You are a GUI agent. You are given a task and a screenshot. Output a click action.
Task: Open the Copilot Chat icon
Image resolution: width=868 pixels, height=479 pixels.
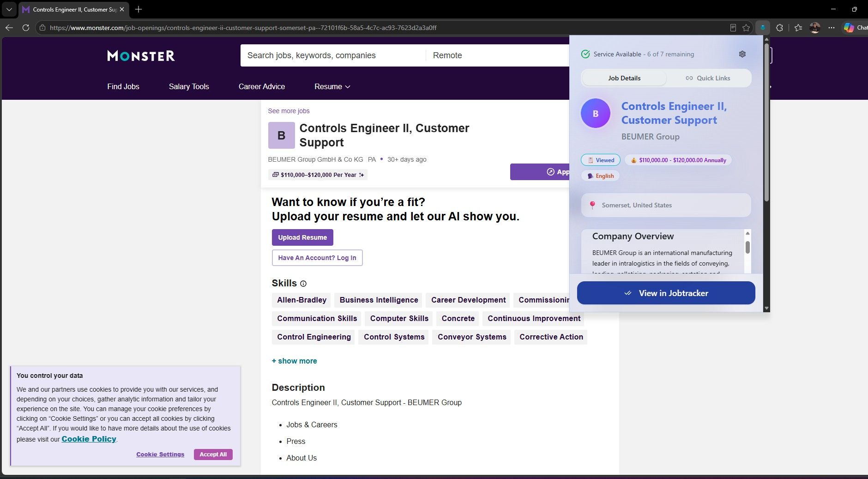click(x=855, y=28)
